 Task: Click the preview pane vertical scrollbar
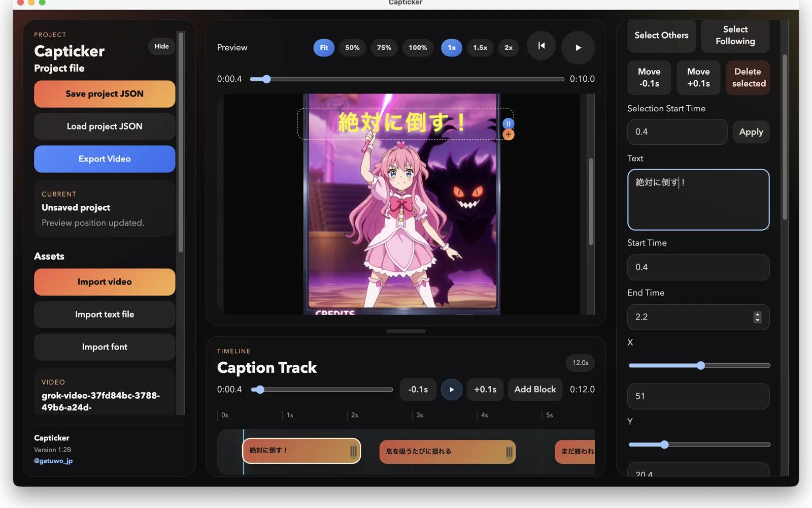tap(591, 202)
